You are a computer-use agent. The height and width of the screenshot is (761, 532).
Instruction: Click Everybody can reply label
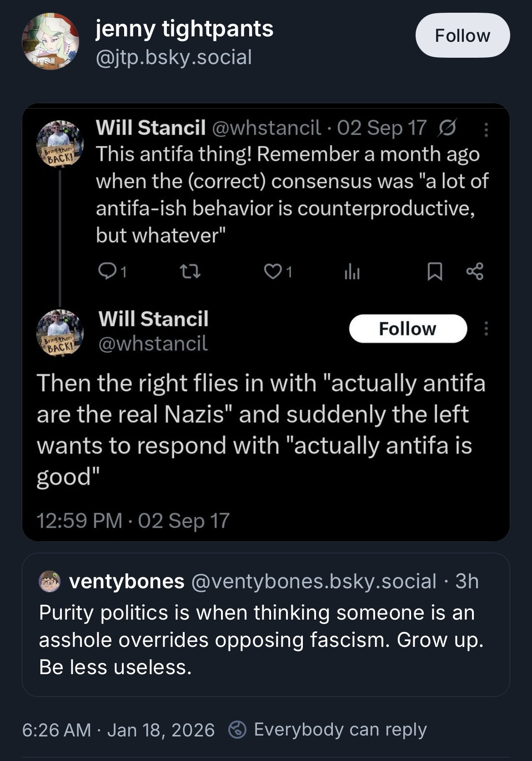tap(340, 730)
